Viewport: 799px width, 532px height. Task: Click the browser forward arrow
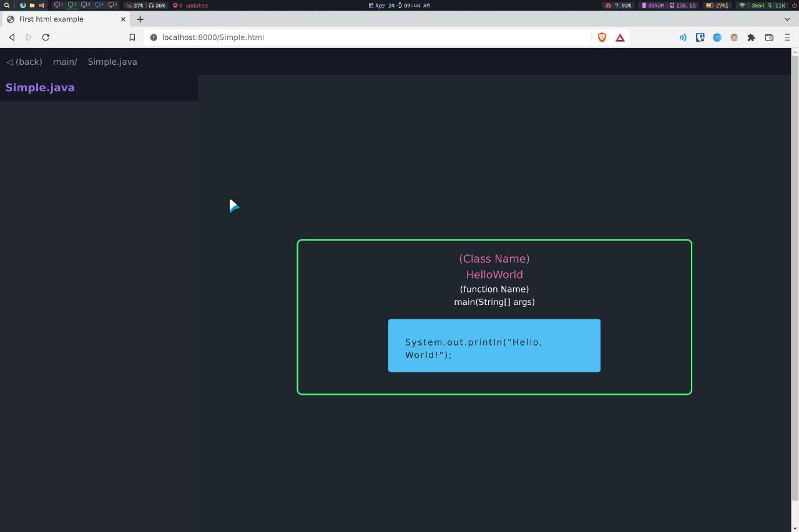tap(28, 37)
